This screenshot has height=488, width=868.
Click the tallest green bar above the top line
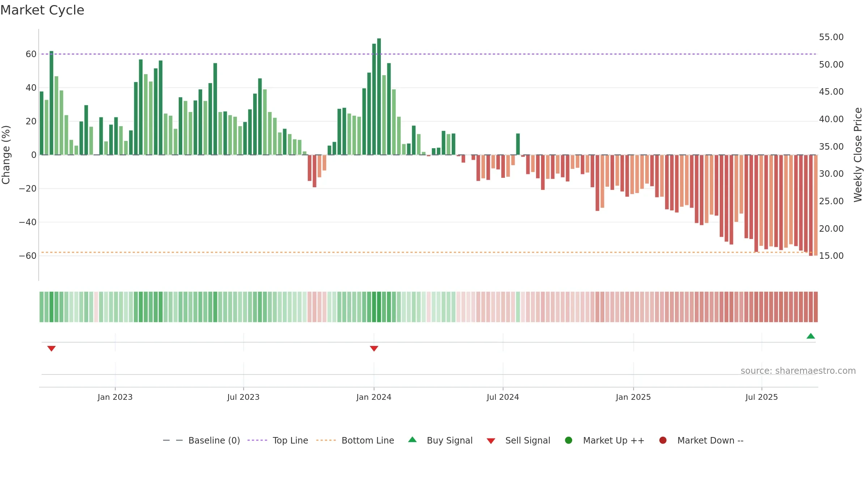pyautogui.click(x=379, y=97)
